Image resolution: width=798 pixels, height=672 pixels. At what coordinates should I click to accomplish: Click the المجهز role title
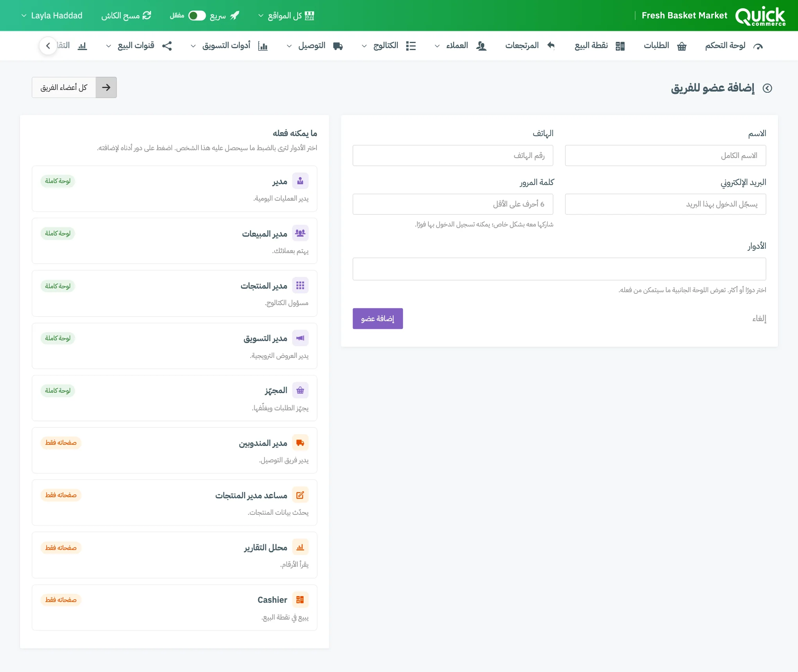click(276, 390)
